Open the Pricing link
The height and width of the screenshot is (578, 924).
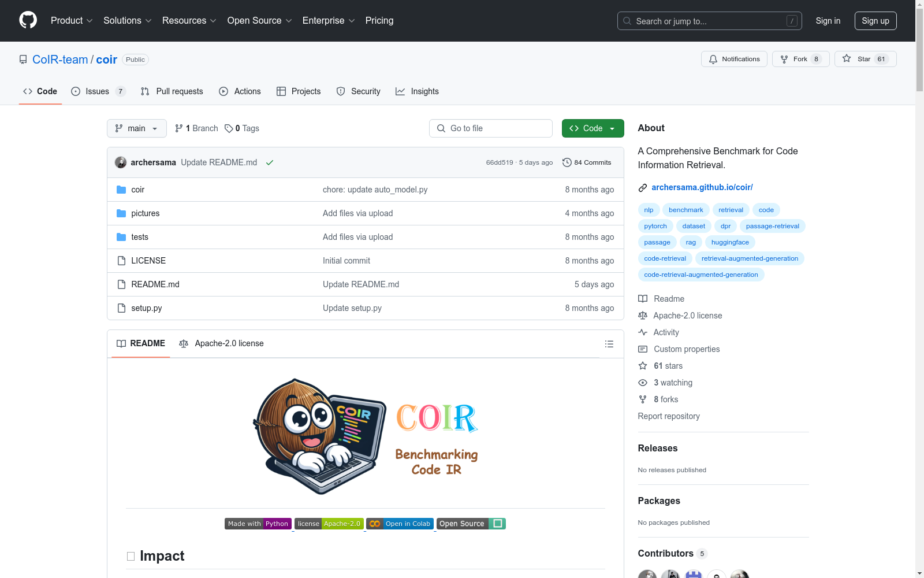(379, 20)
